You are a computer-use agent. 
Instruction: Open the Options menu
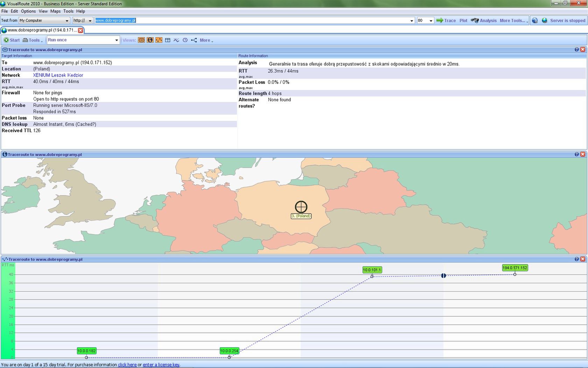[28, 11]
